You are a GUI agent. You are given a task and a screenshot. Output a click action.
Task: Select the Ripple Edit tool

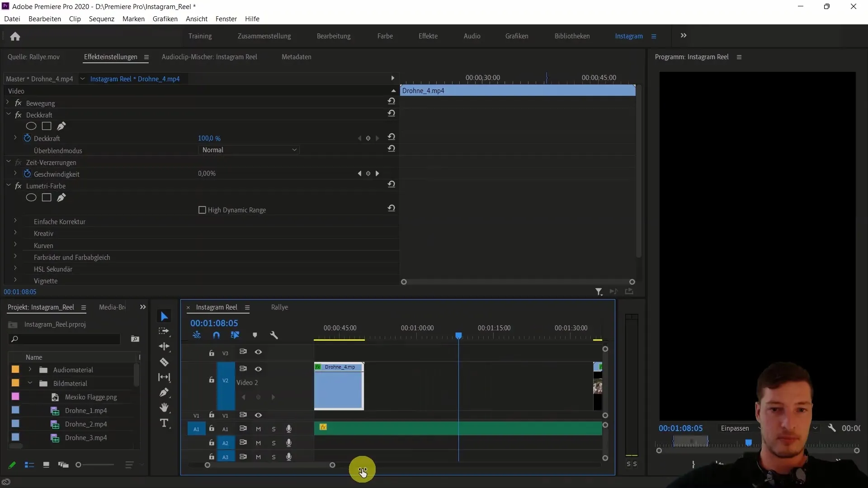point(164,347)
